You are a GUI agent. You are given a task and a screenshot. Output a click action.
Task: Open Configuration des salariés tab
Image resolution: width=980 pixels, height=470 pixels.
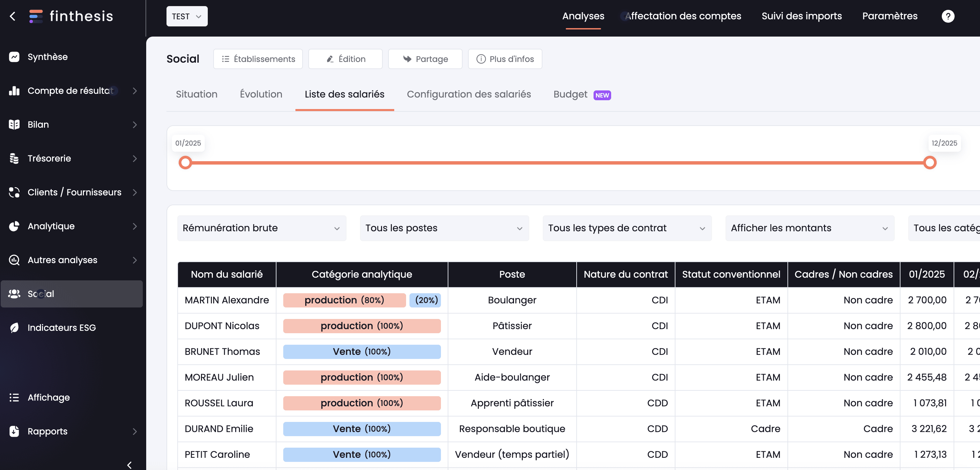469,94
